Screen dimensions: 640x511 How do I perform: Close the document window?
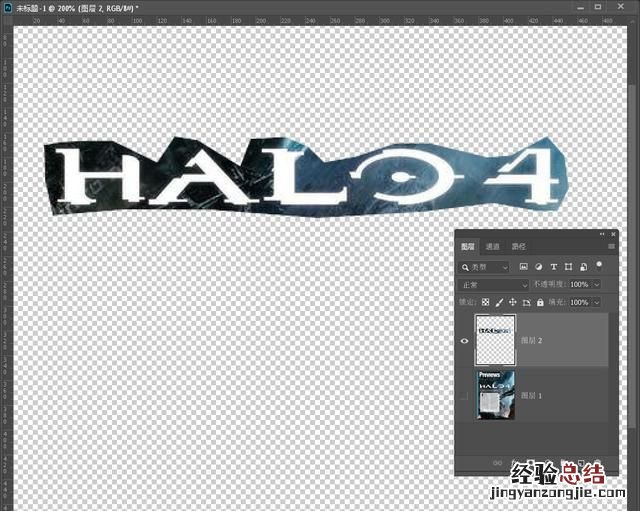621,6
